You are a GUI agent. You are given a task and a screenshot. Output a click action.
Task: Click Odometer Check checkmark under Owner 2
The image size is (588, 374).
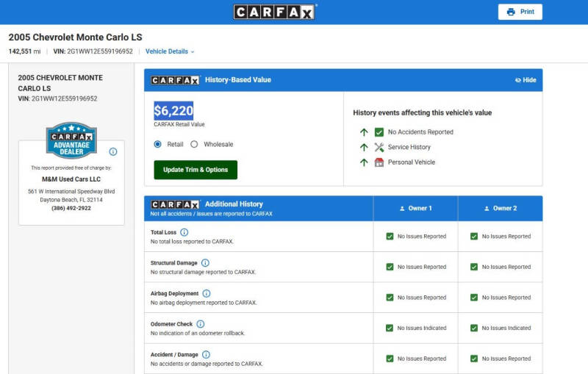pos(474,328)
